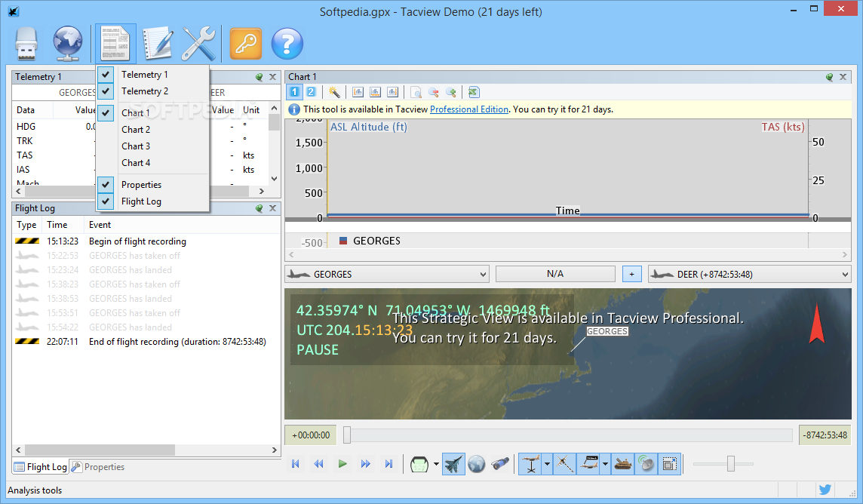863x504 pixels.
Task: Open the GEORGES aircraft dropdown
Action: pos(387,274)
